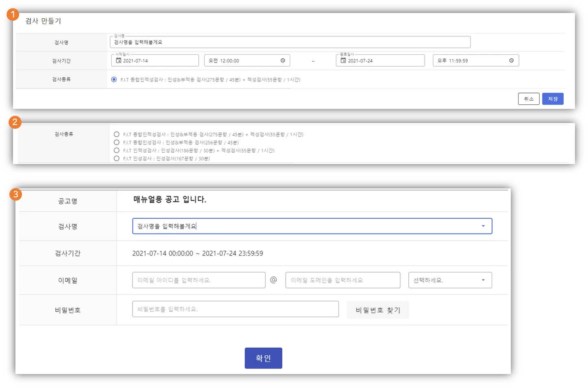Open the 선택하세요 email domain dropdown
Image resolution: width=588 pixels, height=387 pixels.
450,280
